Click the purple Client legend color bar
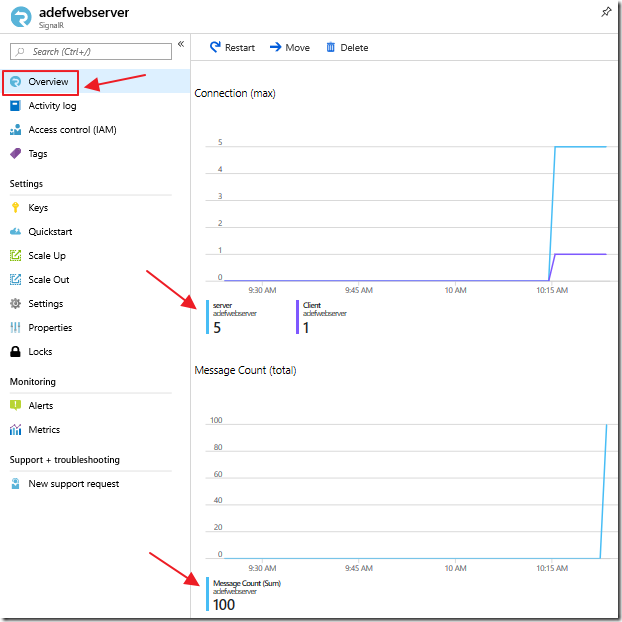The height and width of the screenshot is (622, 622). 298,317
